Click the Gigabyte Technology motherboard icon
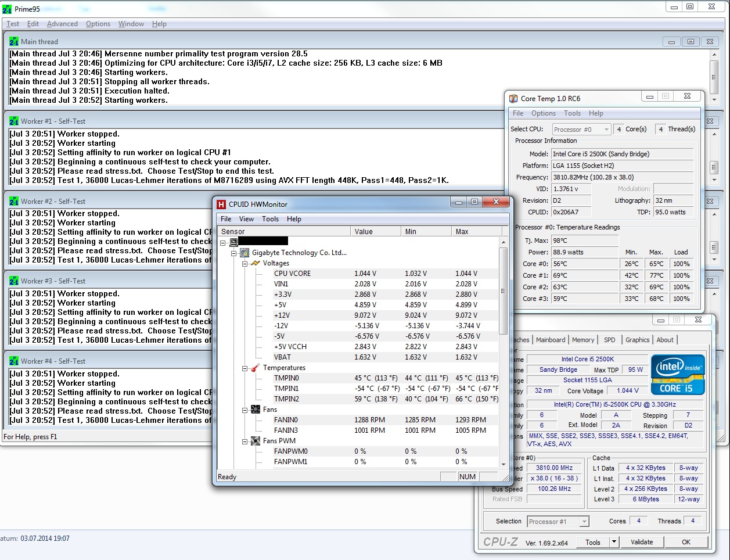Image resolution: width=730 pixels, height=560 pixels. pos(244,253)
